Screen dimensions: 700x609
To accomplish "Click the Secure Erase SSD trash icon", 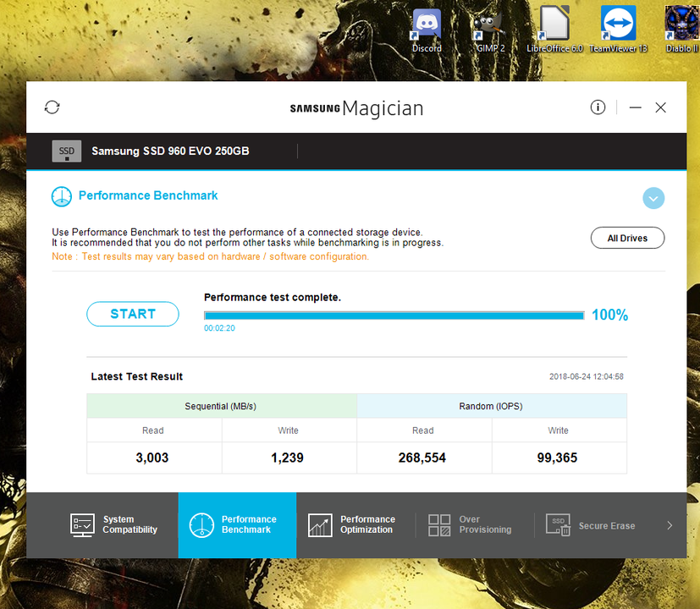I will pos(558,525).
